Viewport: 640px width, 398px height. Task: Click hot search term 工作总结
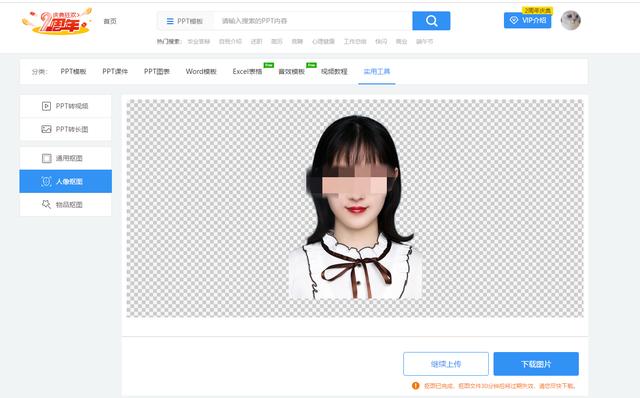click(x=355, y=41)
